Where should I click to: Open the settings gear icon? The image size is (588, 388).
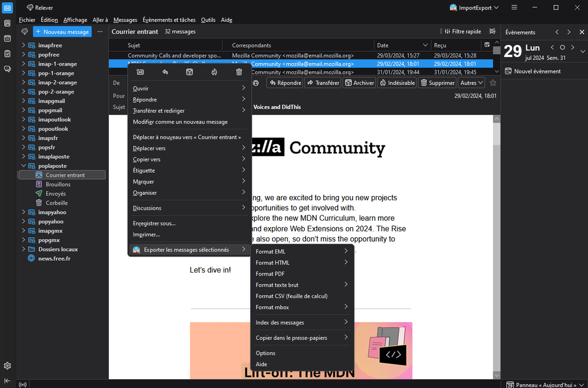[x=8, y=366]
